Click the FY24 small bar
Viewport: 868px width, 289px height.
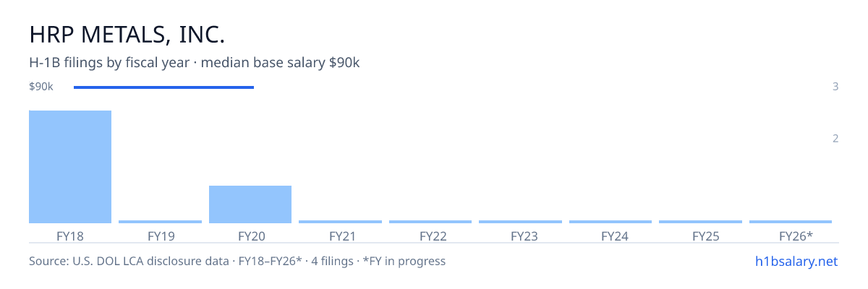tap(610, 222)
